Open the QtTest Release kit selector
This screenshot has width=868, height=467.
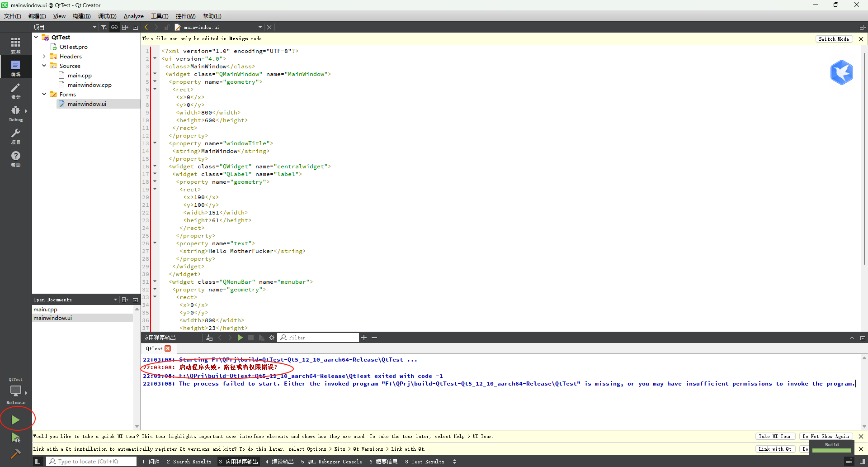pos(16,391)
